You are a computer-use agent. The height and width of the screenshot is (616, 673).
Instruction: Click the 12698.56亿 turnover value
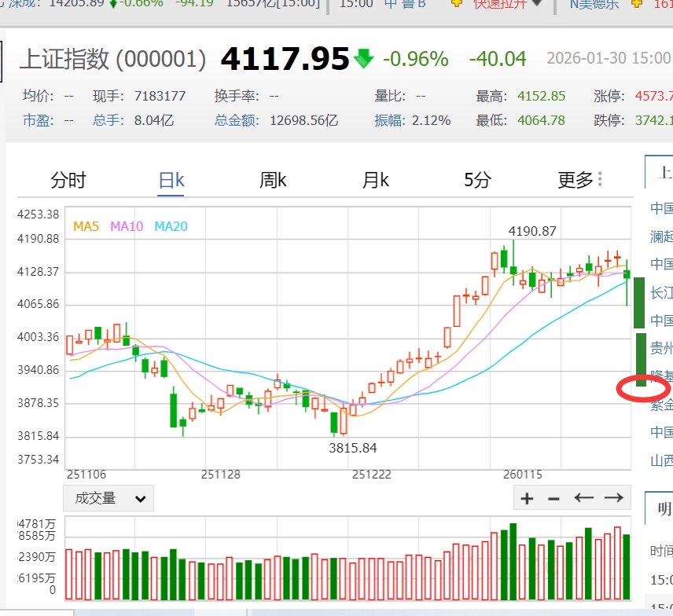point(304,120)
